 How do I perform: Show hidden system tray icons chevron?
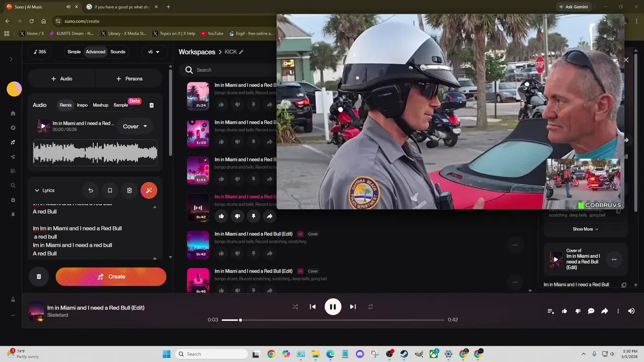583,354
